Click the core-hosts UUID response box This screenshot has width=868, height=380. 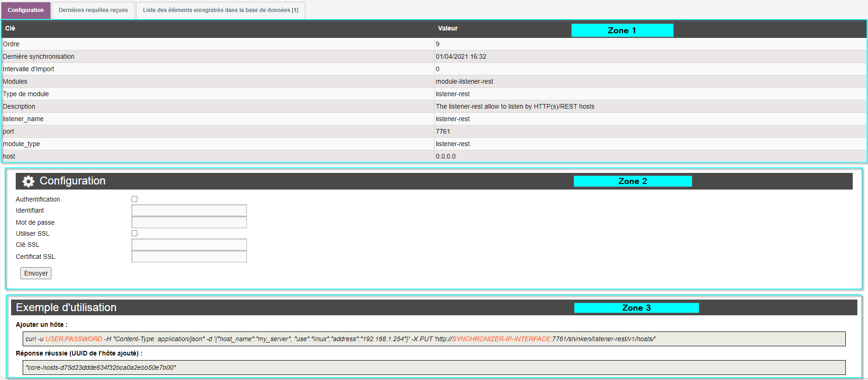tap(434, 368)
